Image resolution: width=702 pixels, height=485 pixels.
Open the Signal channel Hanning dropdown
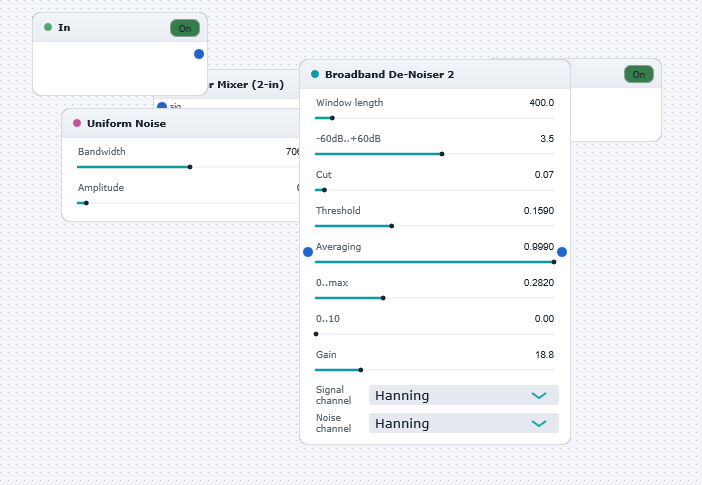(x=464, y=395)
